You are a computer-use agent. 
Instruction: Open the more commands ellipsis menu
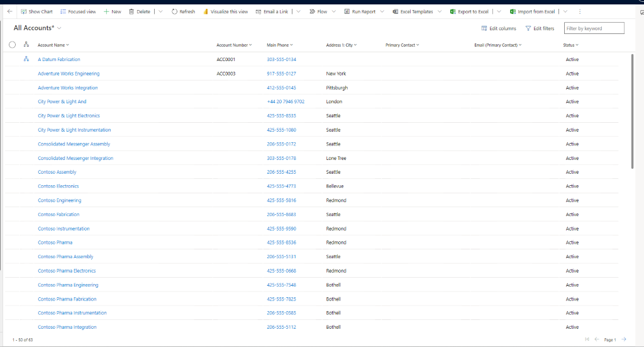coord(579,11)
